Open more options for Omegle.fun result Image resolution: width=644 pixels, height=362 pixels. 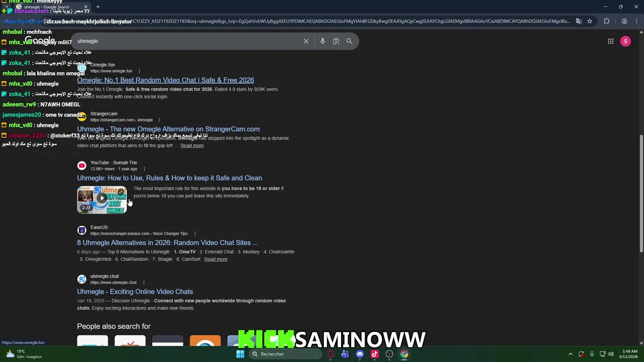coord(139,71)
